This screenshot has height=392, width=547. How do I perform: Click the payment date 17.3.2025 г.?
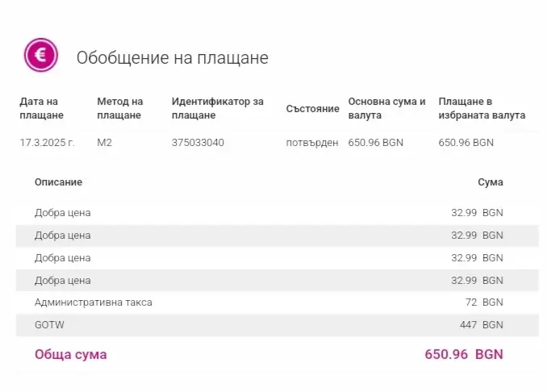(47, 143)
